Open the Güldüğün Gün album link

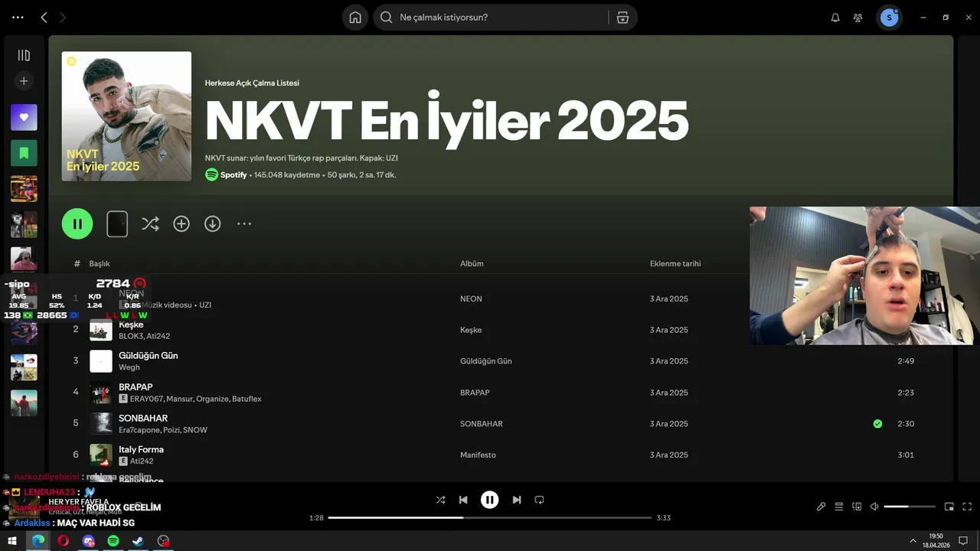pos(486,361)
